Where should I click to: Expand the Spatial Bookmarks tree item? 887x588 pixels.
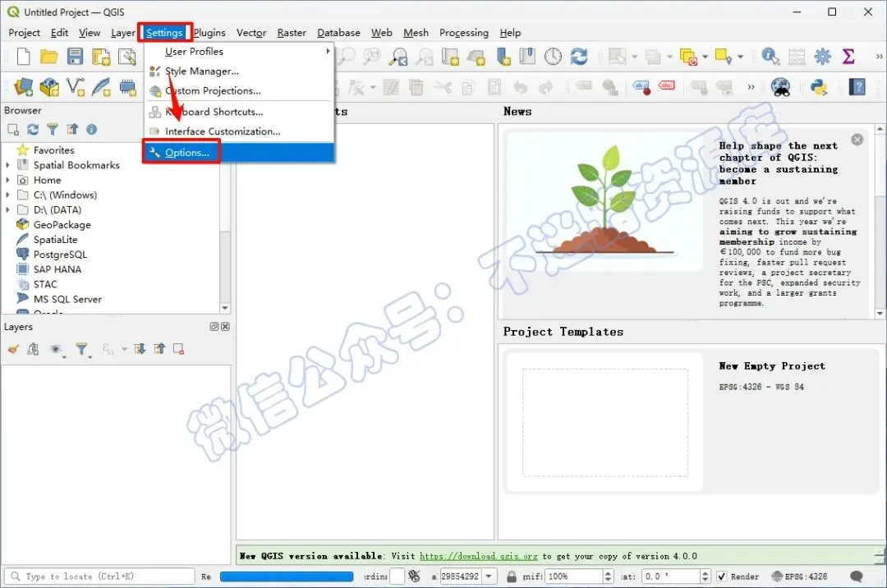pyautogui.click(x=7, y=165)
